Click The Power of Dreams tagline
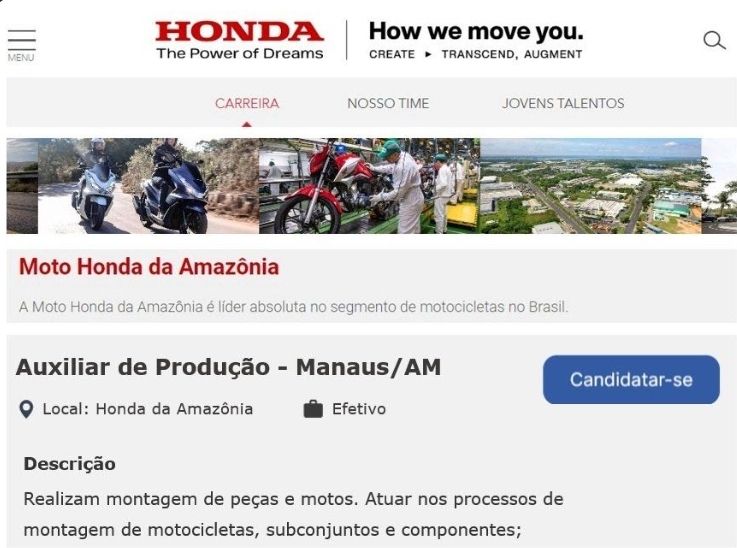737x548 pixels. [x=240, y=54]
